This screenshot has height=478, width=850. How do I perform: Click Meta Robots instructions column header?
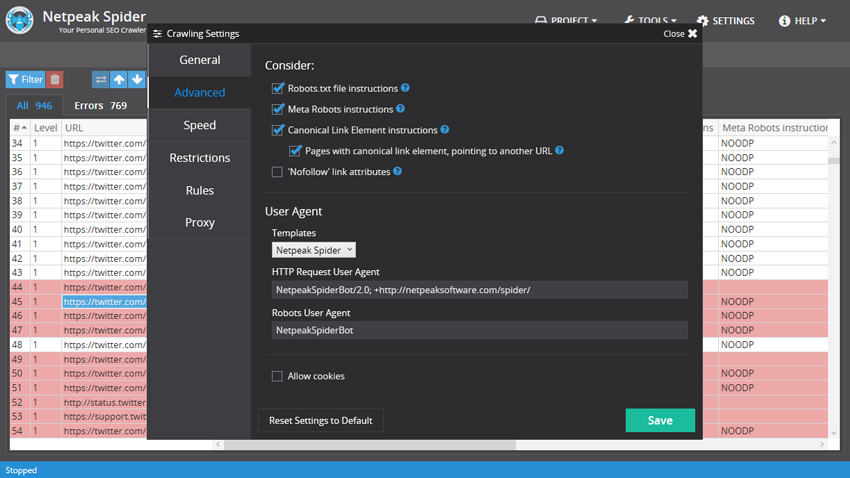point(775,128)
